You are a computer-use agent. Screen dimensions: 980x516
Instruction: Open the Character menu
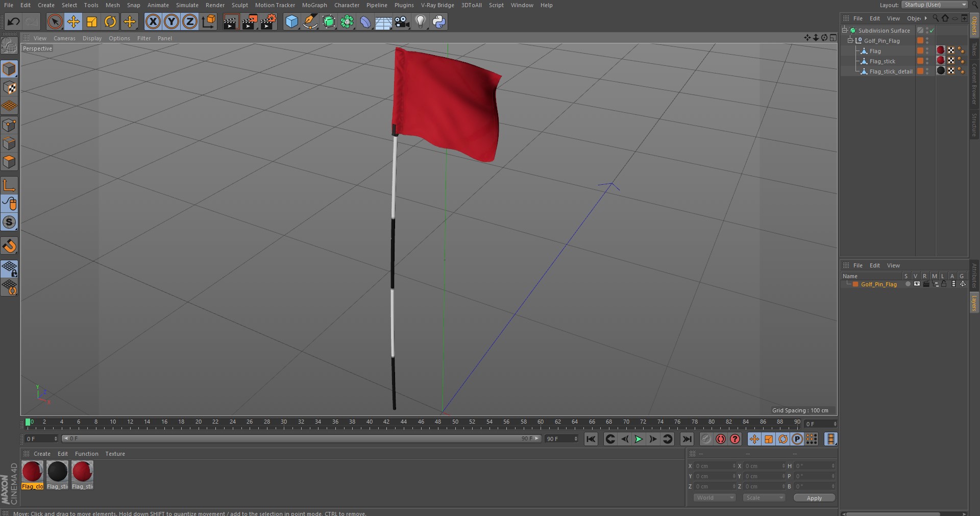coord(347,5)
